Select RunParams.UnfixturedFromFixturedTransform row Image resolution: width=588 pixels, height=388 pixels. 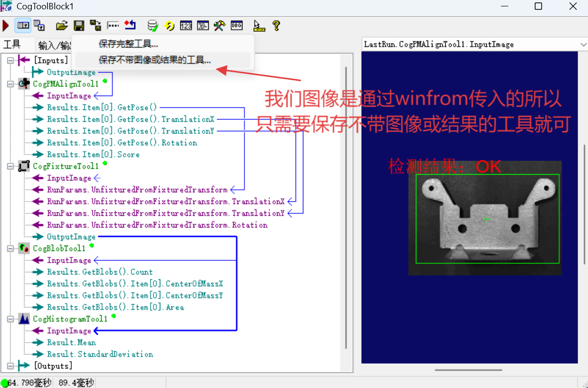click(x=137, y=190)
